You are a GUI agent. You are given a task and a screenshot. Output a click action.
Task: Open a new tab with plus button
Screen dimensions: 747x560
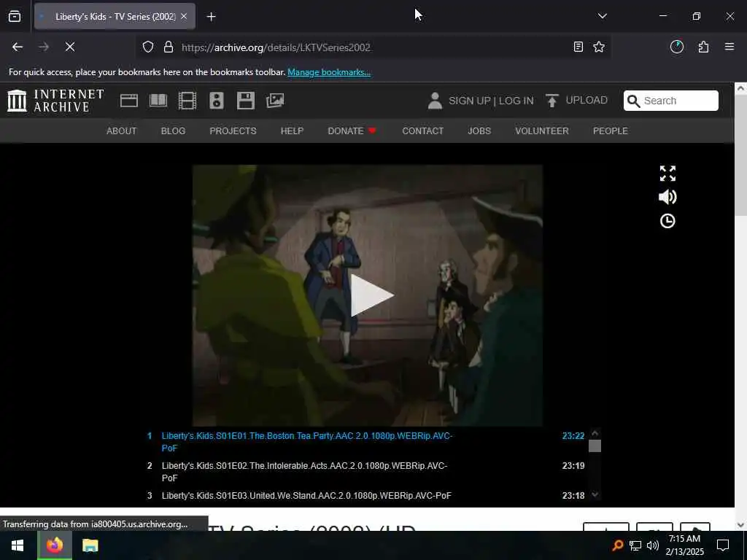(211, 17)
